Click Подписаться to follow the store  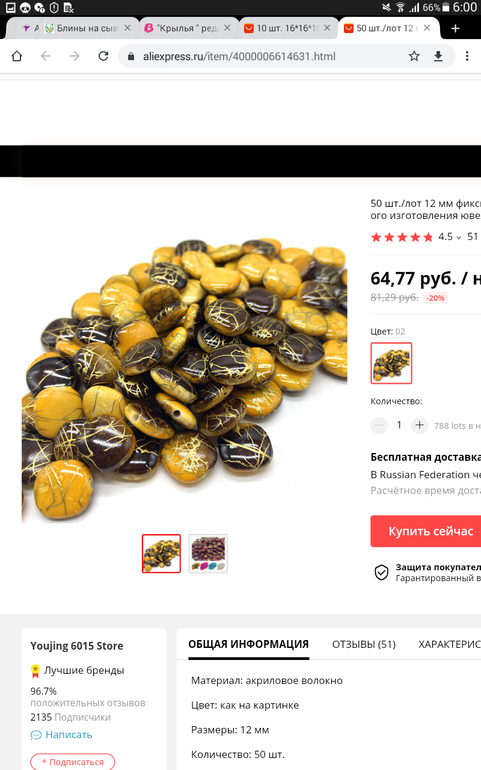click(x=73, y=761)
